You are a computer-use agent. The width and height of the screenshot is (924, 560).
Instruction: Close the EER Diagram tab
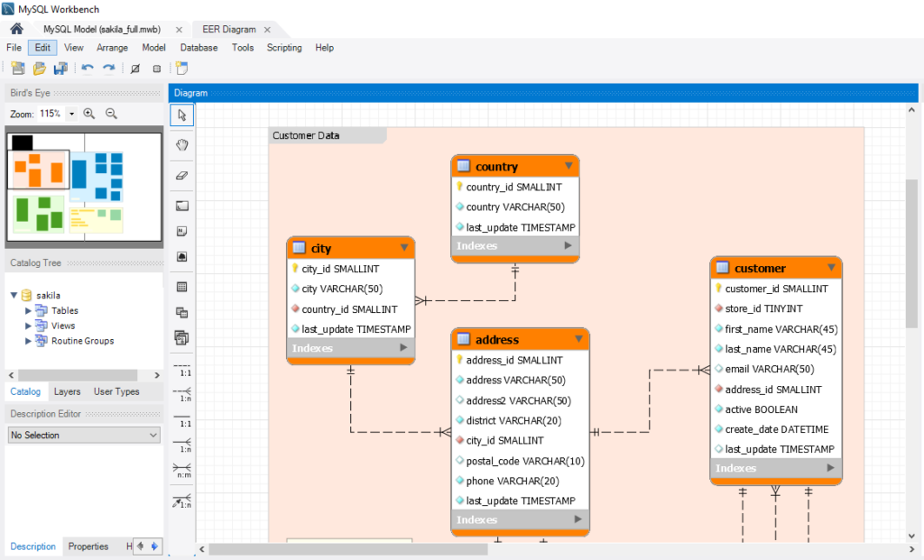(x=268, y=30)
